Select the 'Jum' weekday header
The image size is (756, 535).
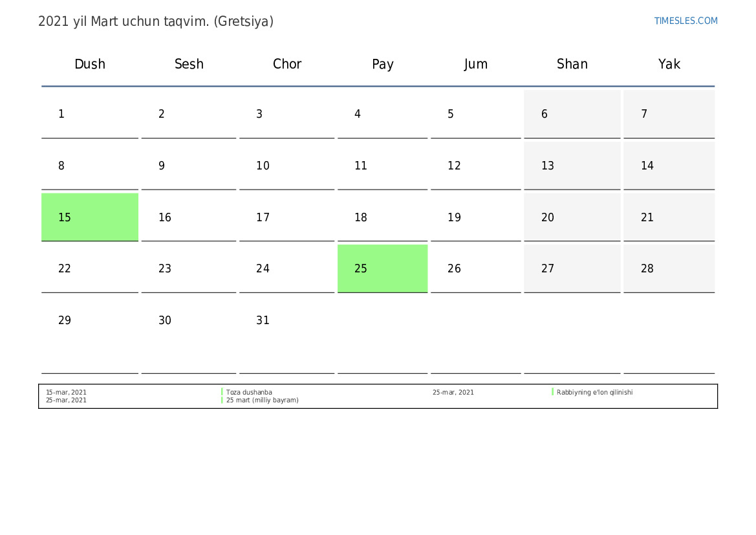click(476, 64)
